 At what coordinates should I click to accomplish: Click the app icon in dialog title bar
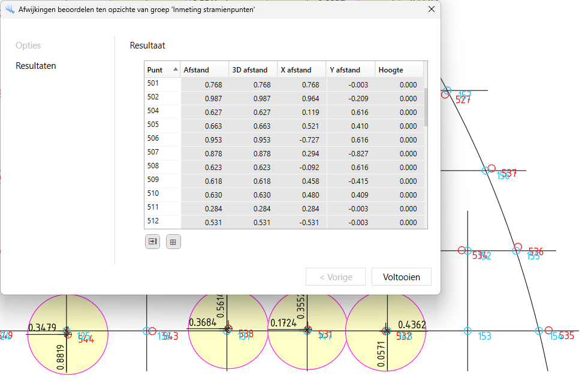(10, 10)
